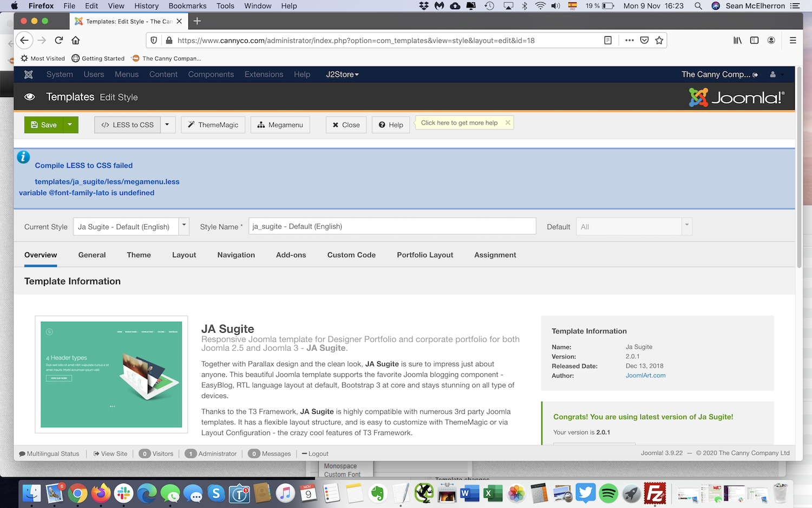The image size is (812, 508).
Task: Click into the Style Name text field
Action: point(392,226)
